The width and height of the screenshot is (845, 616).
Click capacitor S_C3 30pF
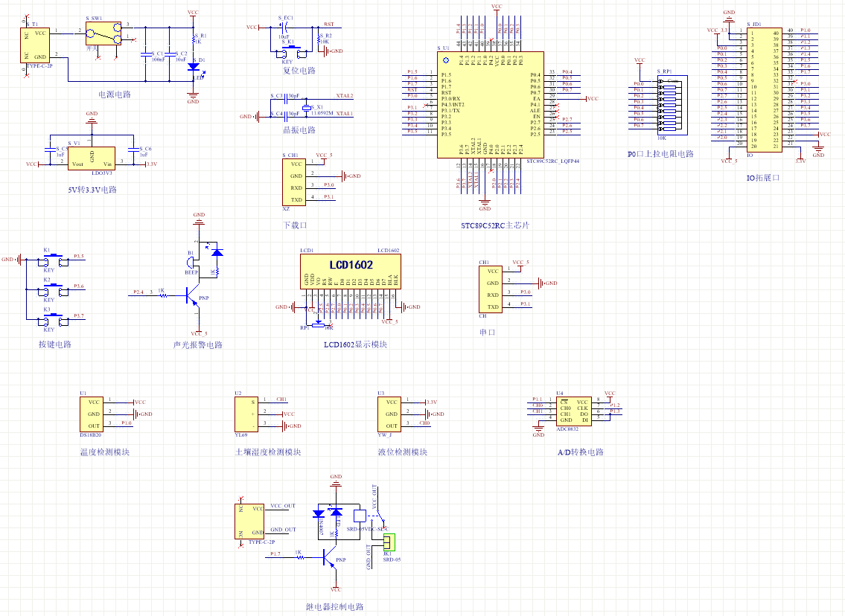(x=286, y=98)
